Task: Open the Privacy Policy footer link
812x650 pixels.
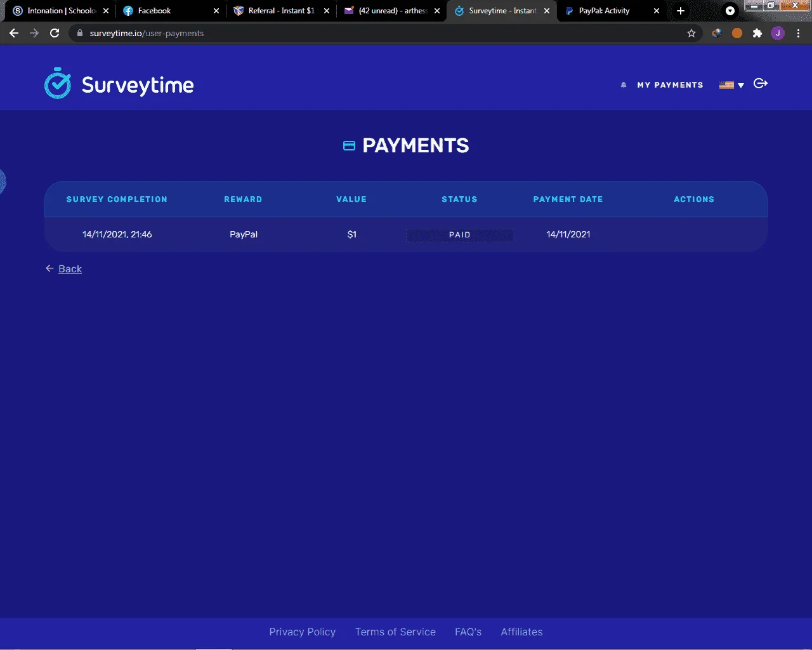Action: click(302, 632)
